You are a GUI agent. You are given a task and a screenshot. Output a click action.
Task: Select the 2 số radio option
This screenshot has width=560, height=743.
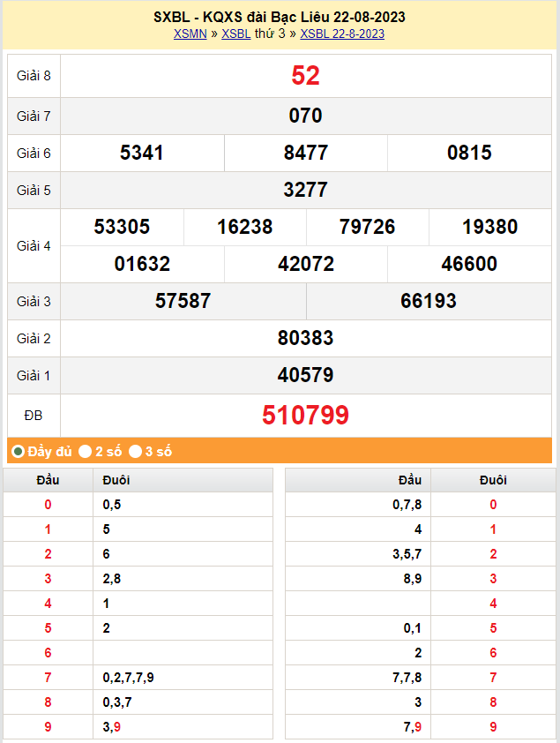[85, 451]
